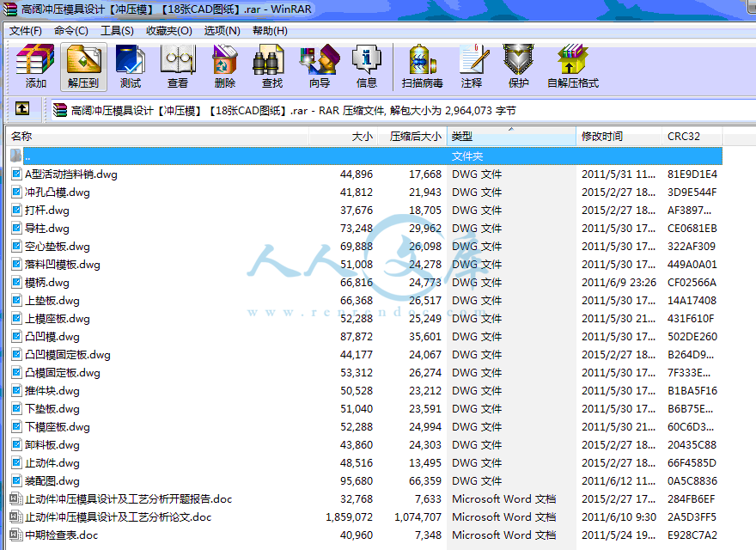
Task: Select file 空心垫板.dwg
Action: 58,247
